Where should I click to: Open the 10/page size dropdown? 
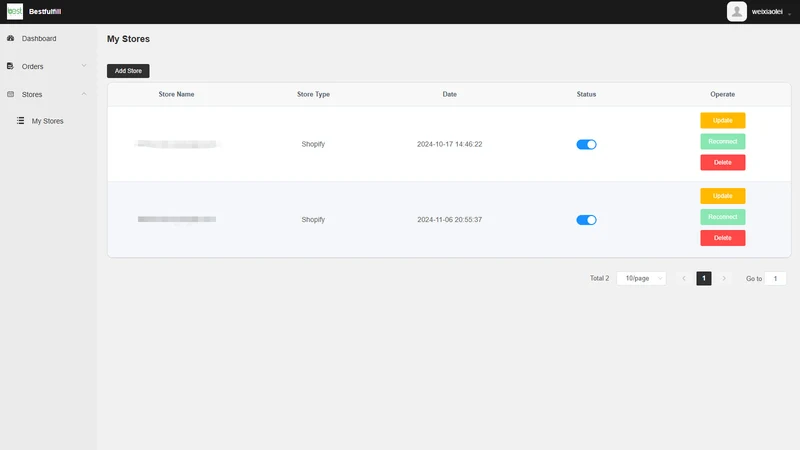(x=641, y=278)
